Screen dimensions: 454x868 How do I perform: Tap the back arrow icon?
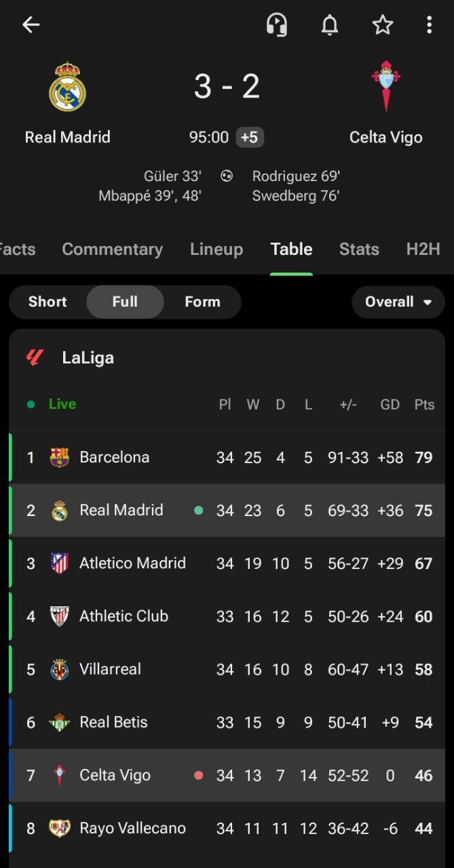(x=31, y=25)
